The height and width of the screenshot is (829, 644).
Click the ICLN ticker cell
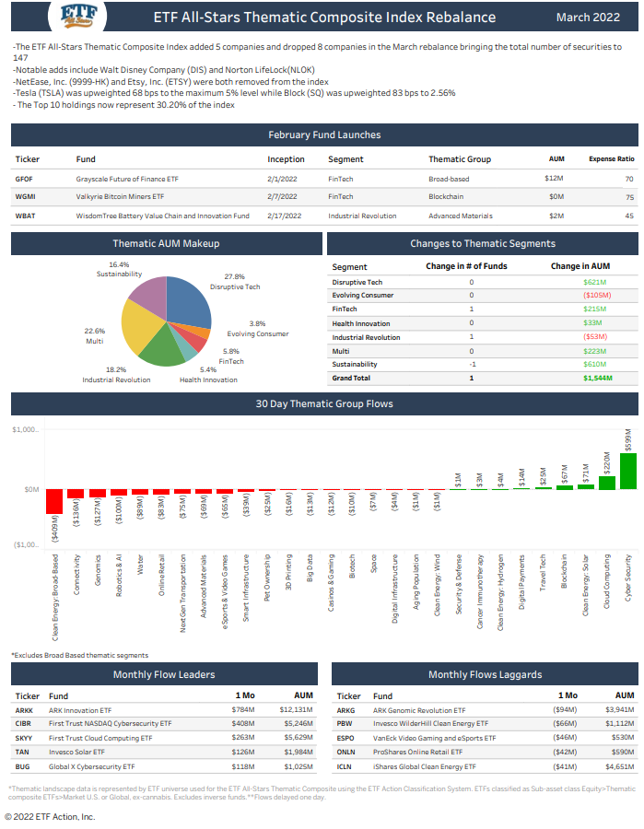345,766
